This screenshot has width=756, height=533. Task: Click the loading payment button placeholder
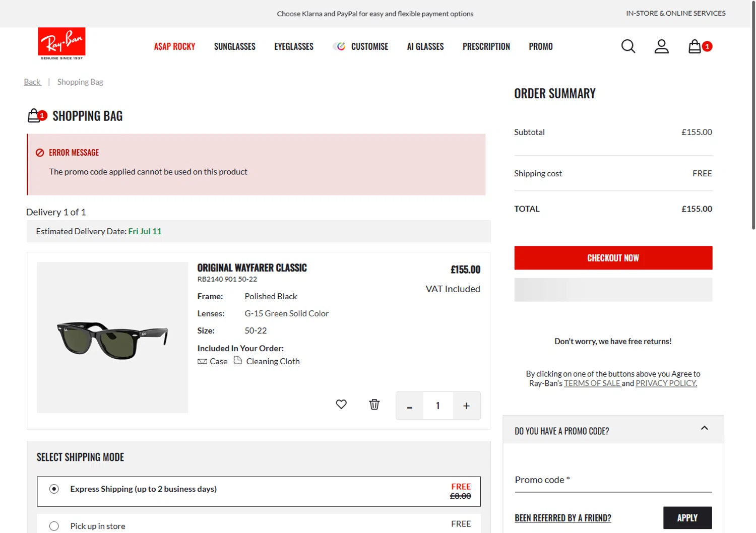tap(613, 290)
